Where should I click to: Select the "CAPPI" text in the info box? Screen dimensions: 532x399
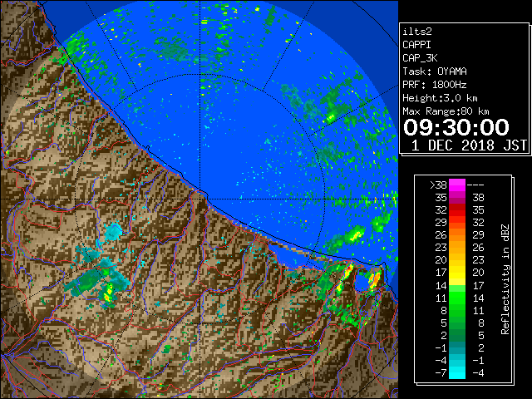pyautogui.click(x=416, y=45)
